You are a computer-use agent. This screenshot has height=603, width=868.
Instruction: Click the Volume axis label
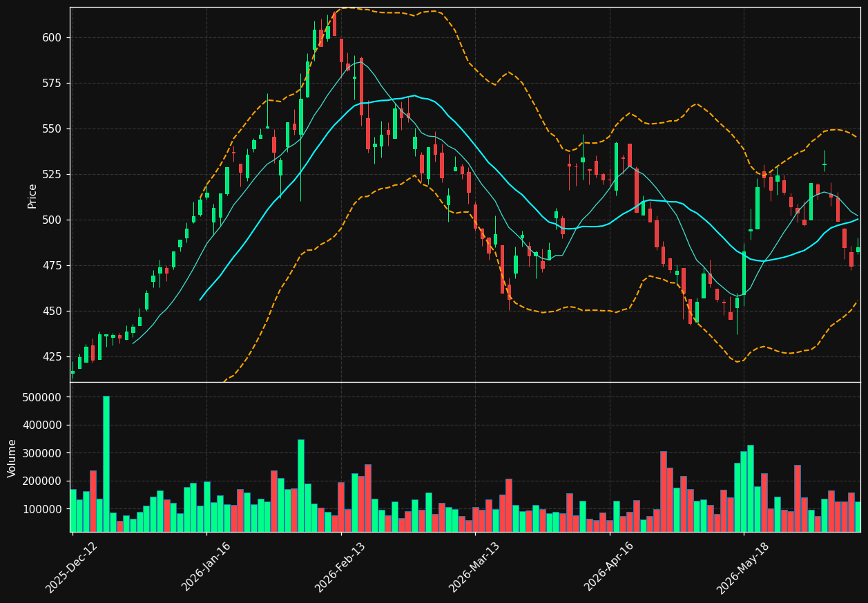click(12, 458)
